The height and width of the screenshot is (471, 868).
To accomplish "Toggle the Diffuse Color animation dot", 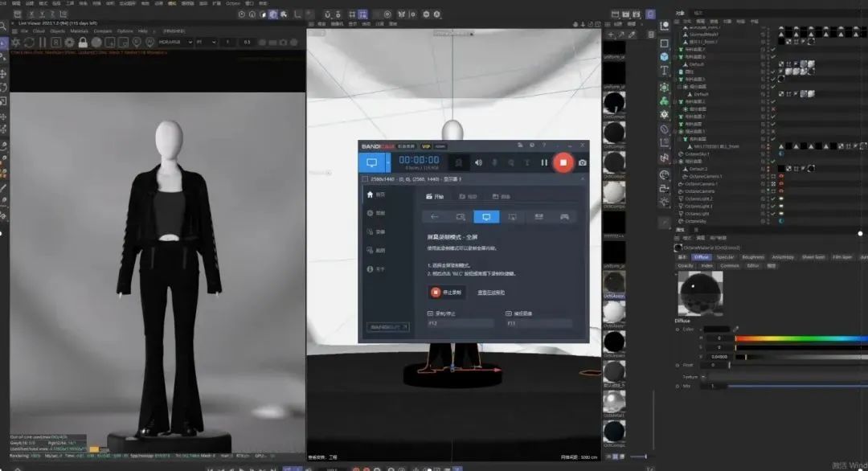I will click(678, 330).
